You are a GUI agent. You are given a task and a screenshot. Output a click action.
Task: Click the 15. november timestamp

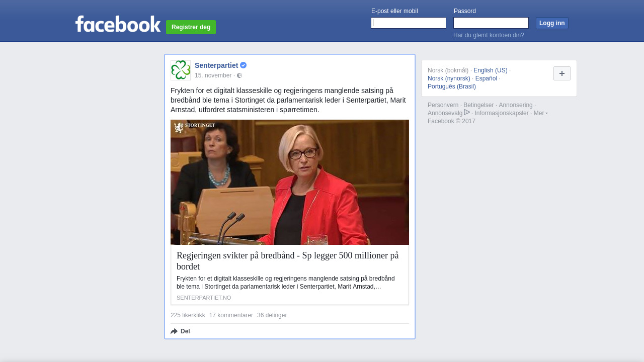(x=213, y=75)
